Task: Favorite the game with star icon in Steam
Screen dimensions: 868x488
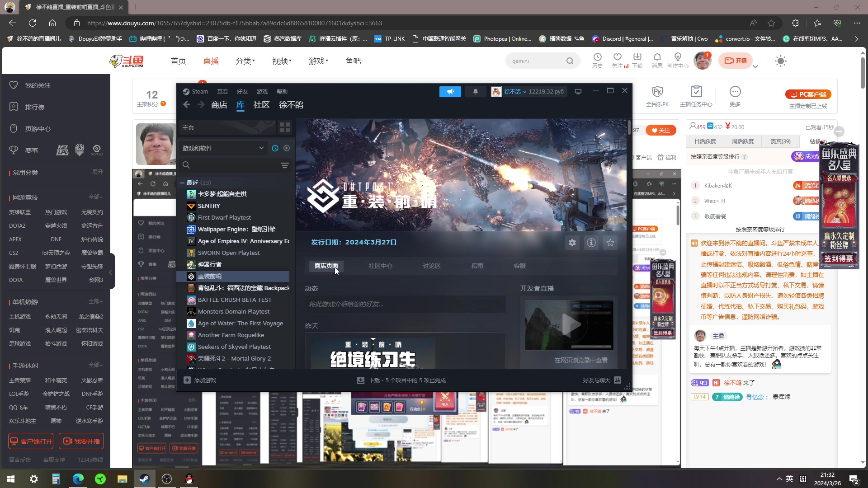Action: coord(610,243)
